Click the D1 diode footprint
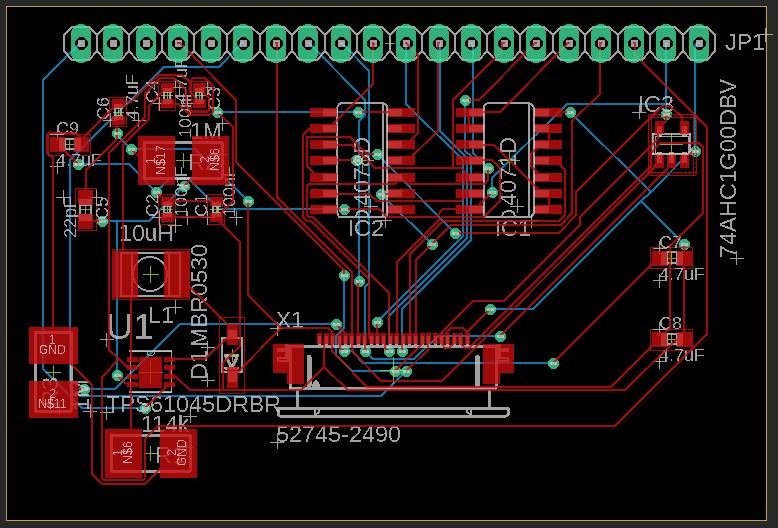Viewport: 778px width, 528px height. [x=232, y=355]
